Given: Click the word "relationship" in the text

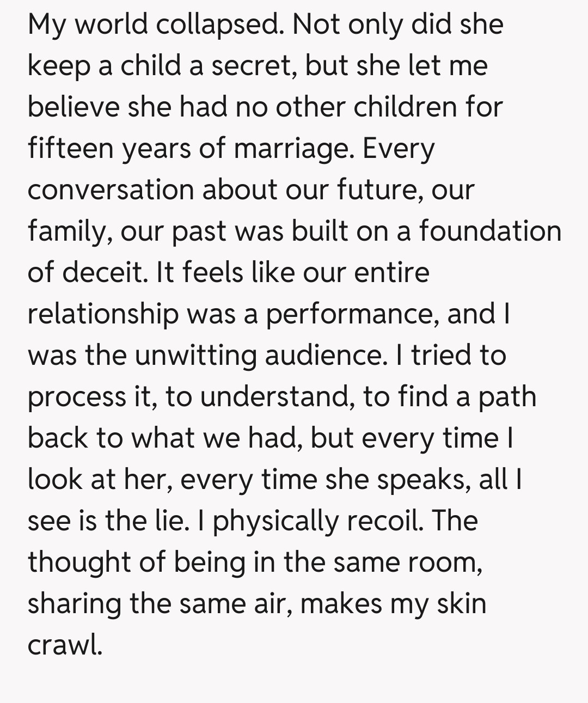Looking at the screenshot, I should [103, 314].
